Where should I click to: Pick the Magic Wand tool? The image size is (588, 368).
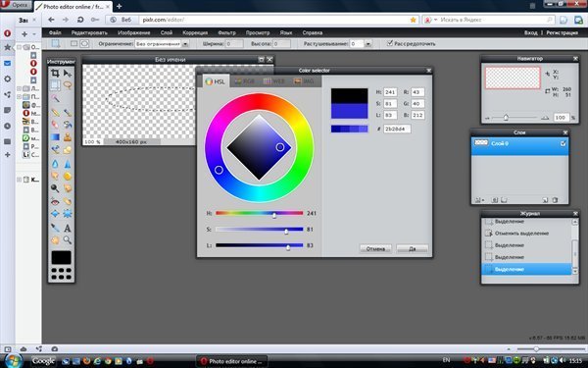55,98
